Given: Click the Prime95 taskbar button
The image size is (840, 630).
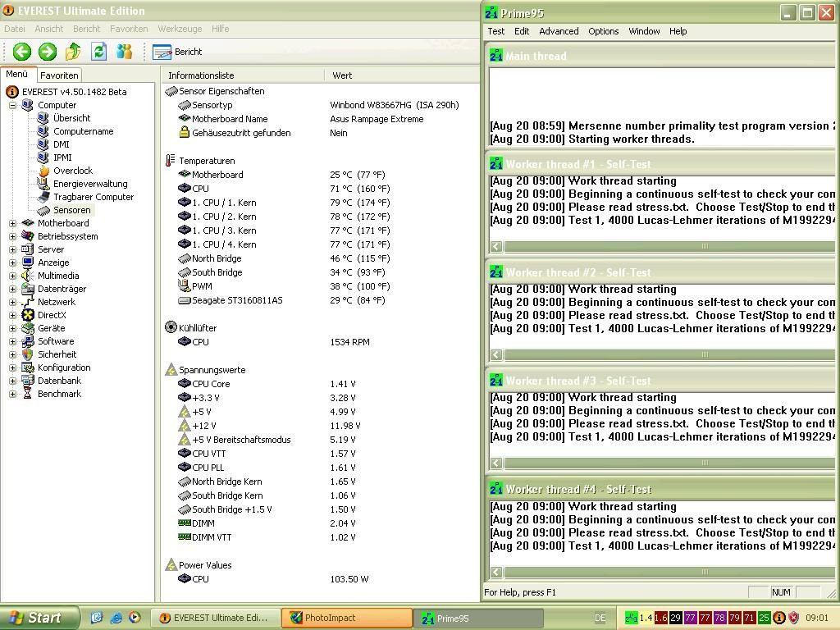Looking at the screenshot, I should (x=478, y=619).
